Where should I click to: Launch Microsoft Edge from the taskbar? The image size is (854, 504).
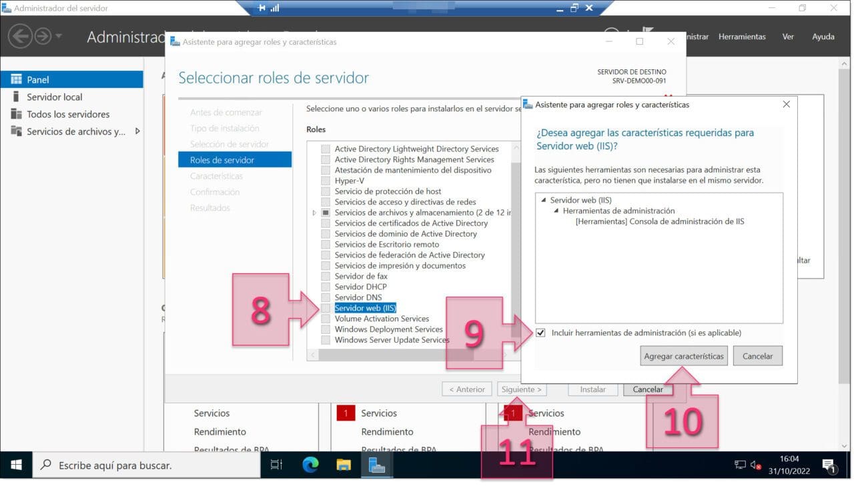[310, 465]
